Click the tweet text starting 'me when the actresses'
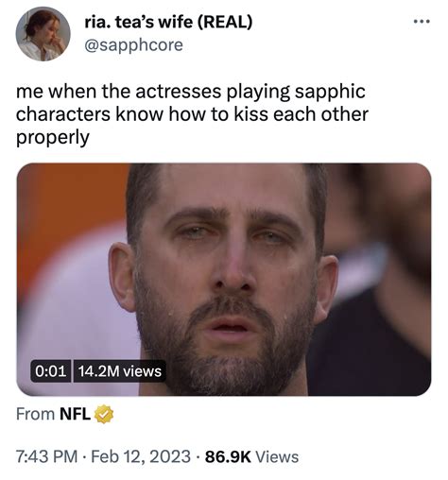Image resolution: width=448 pixels, height=480 pixels. pyautogui.click(x=192, y=114)
